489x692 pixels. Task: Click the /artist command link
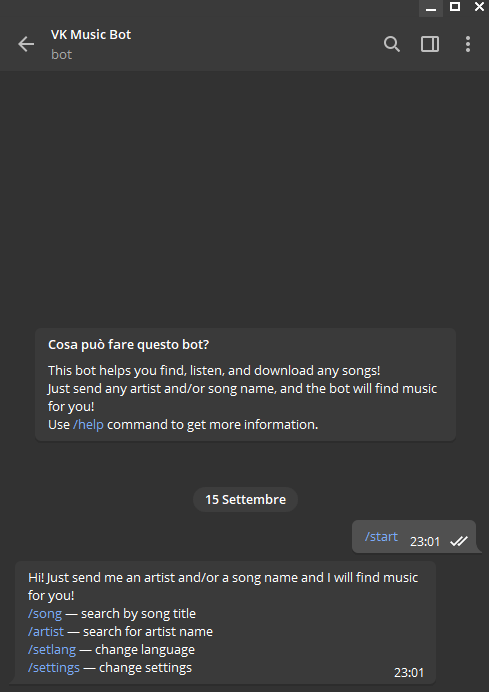[x=46, y=632]
